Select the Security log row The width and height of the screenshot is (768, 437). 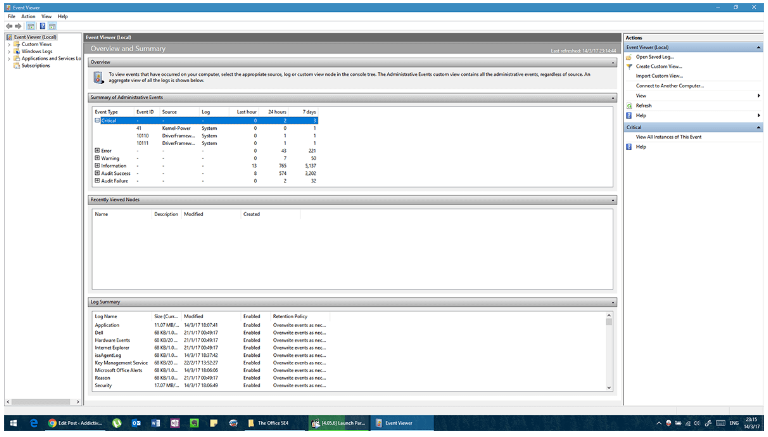211,386
